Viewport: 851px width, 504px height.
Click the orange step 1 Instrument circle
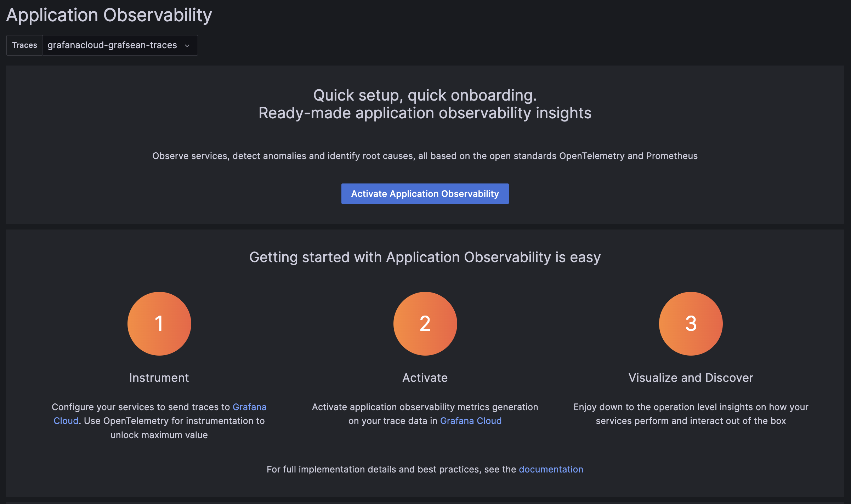click(159, 323)
